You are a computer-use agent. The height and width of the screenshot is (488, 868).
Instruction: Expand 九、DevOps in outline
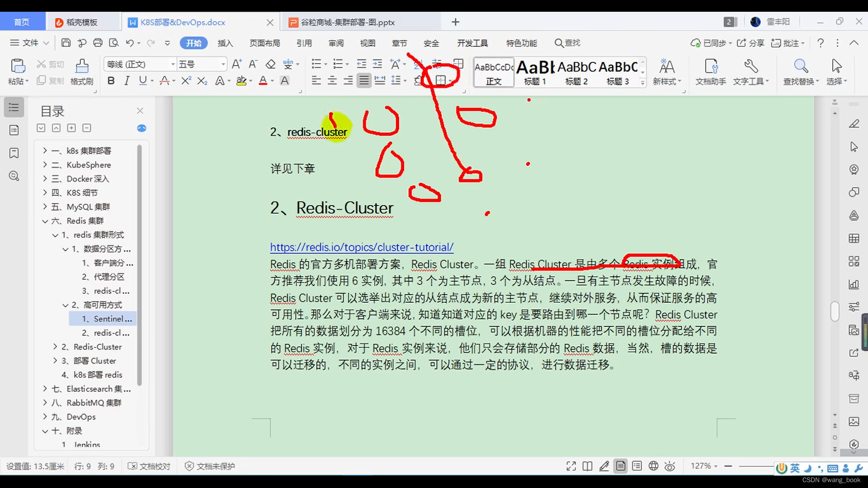45,417
